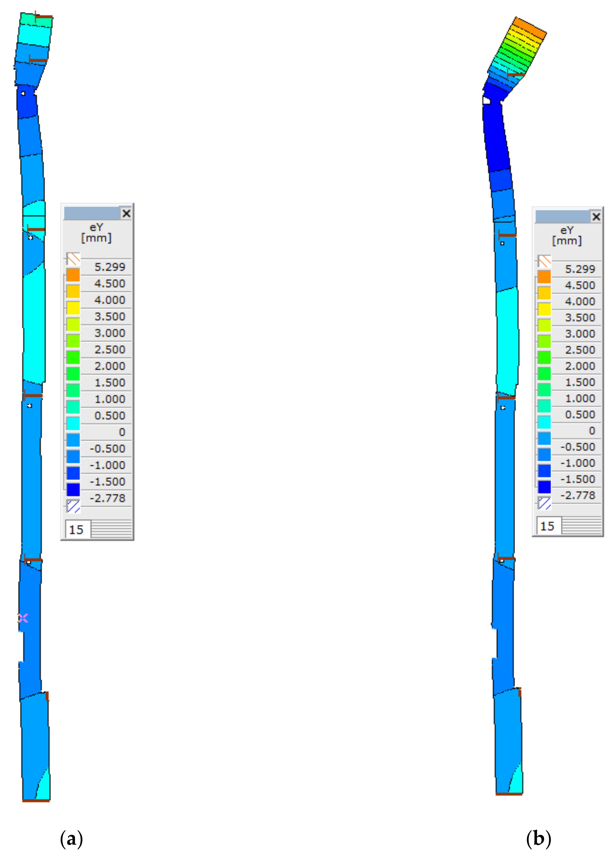Click the title bar of legend (a)
Image resolution: width=616 pixels, height=862 pixels.
(x=92, y=214)
